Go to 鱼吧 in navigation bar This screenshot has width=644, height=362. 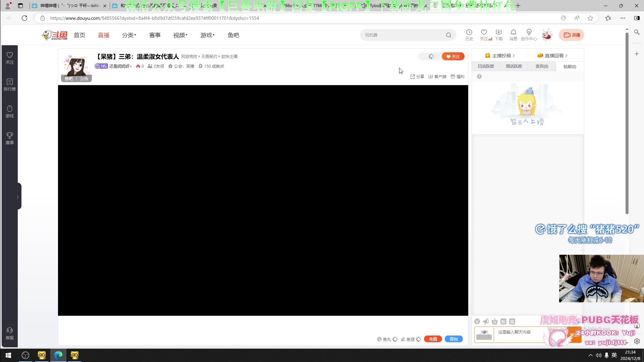233,35
